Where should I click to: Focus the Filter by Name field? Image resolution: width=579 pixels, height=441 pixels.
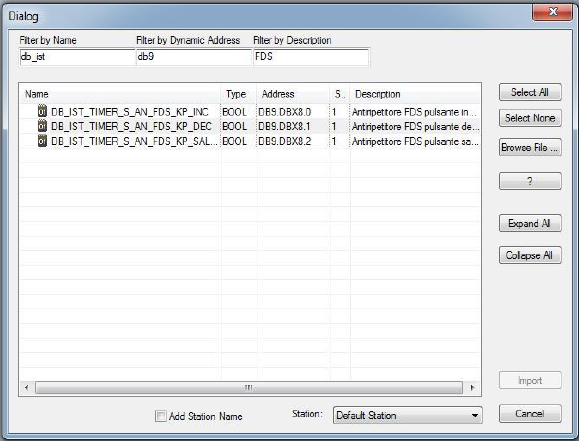(x=77, y=57)
